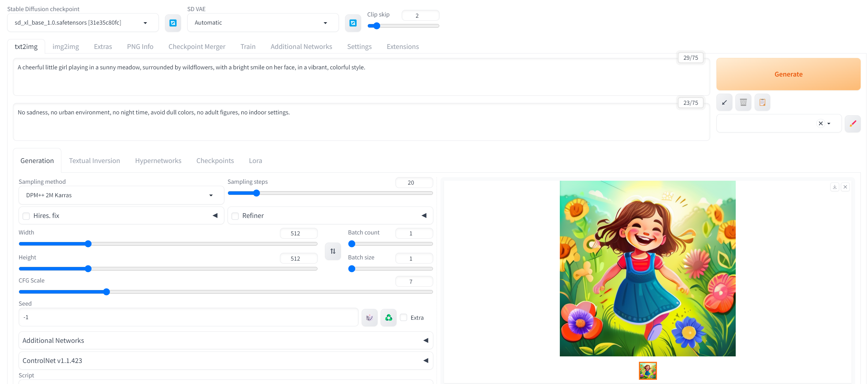This screenshot has width=868, height=384.
Task: Click the delete/trash icon for prompt
Action: (x=744, y=102)
